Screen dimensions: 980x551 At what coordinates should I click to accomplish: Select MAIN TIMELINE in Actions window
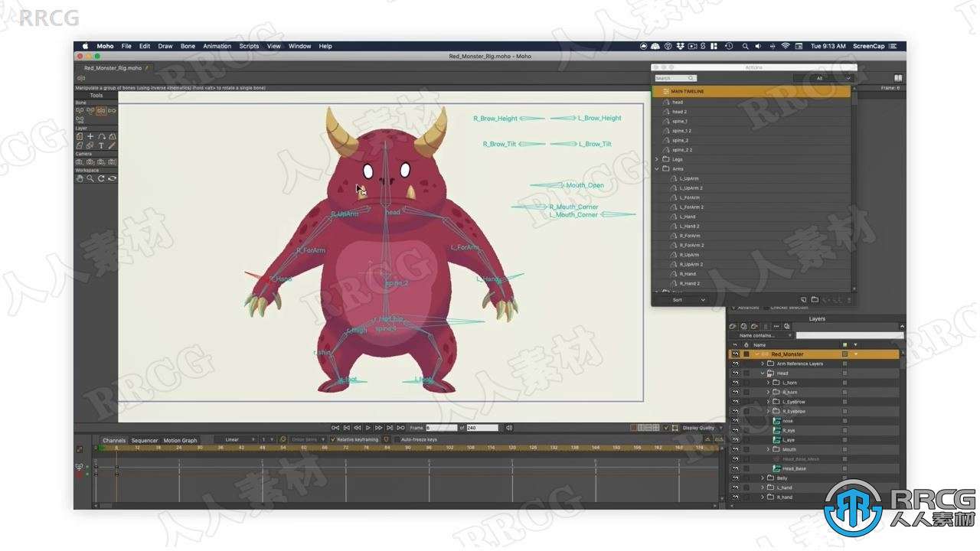751,91
